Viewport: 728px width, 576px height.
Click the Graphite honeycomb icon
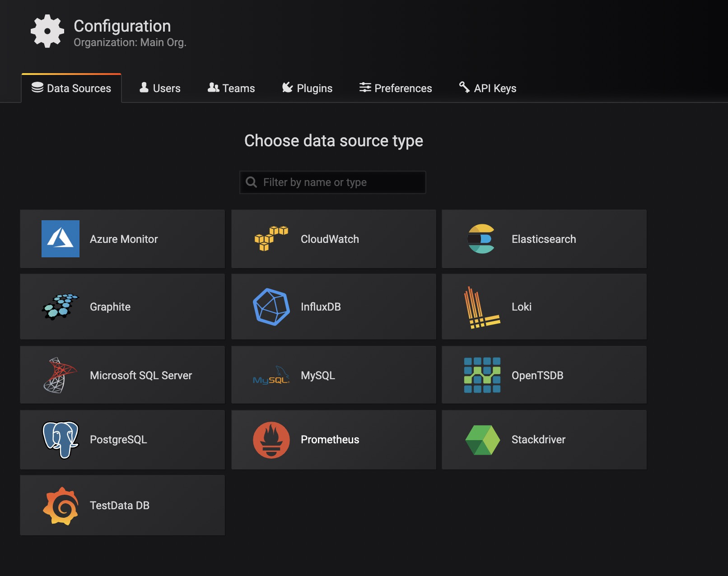[x=61, y=307]
